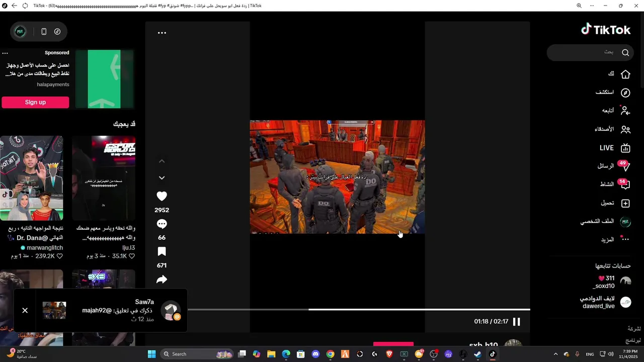Seek on the video progress bar
644x362 pixels.
(358, 309)
